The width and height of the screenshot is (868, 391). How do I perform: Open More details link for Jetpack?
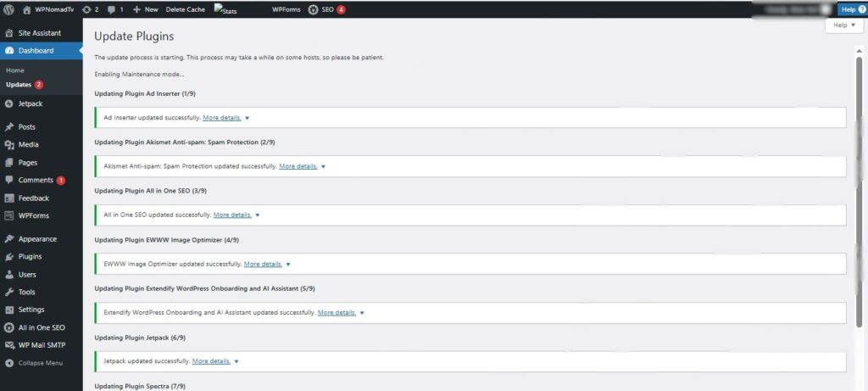point(211,361)
